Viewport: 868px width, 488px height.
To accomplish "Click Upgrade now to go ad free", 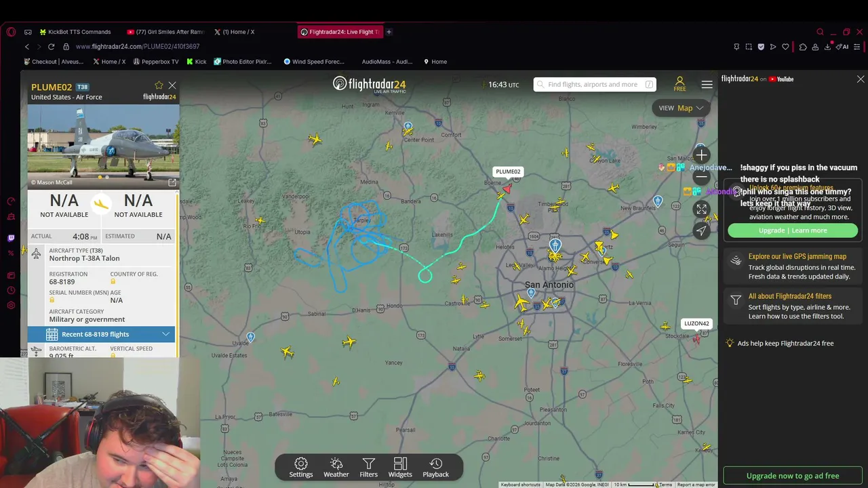I will 793,476.
